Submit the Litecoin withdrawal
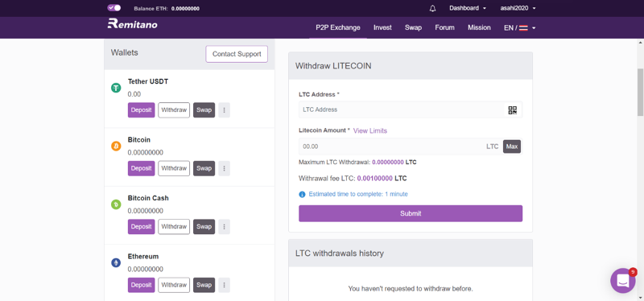Image resolution: width=644 pixels, height=301 pixels. (x=411, y=213)
